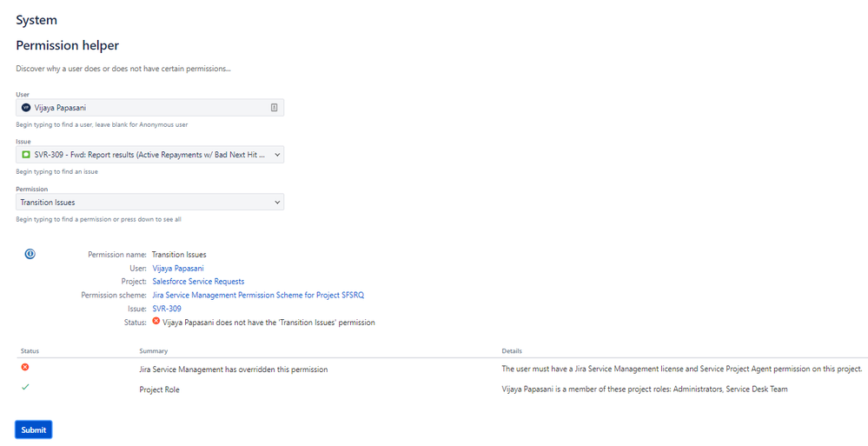Click the green issue type icon for SVR-309

tap(25, 155)
